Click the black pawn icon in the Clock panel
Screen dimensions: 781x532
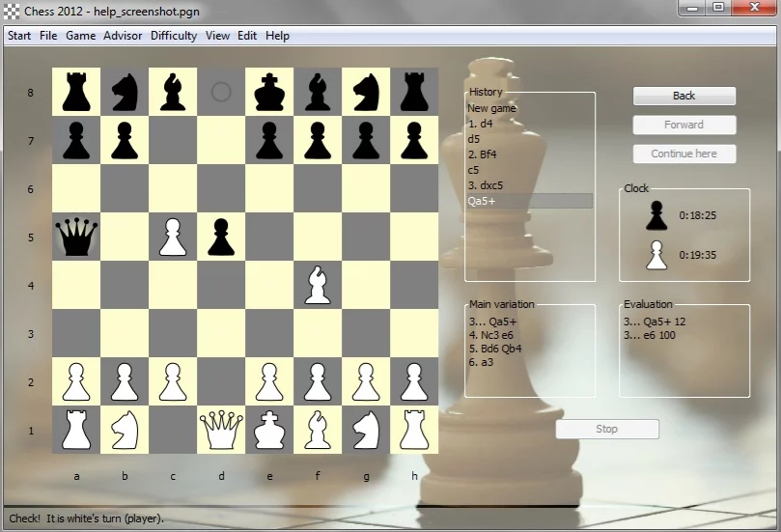656,215
